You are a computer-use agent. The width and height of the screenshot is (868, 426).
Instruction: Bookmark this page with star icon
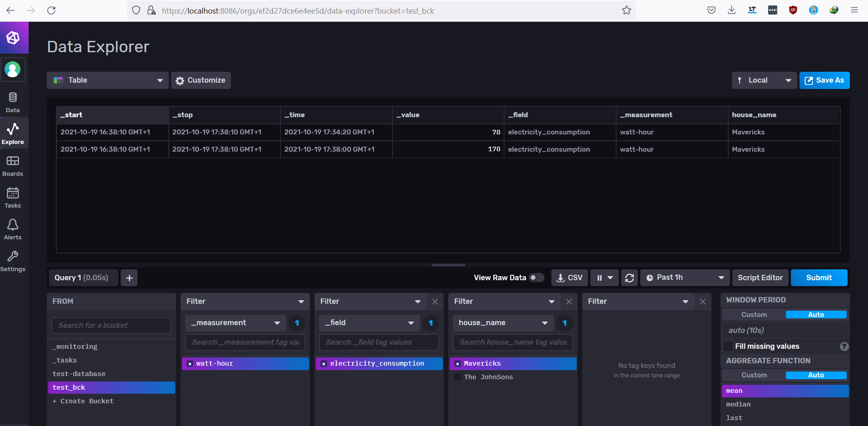tap(627, 10)
